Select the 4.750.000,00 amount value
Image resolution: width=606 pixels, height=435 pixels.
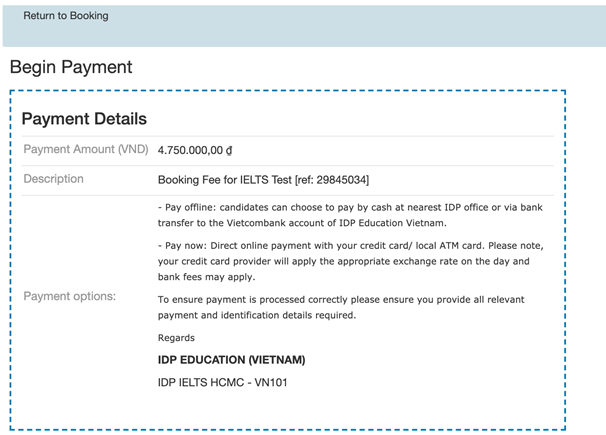click(190, 151)
